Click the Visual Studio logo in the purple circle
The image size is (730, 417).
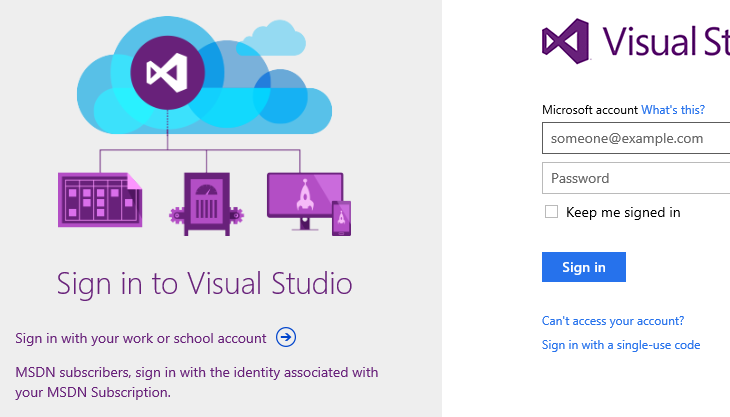tap(167, 73)
